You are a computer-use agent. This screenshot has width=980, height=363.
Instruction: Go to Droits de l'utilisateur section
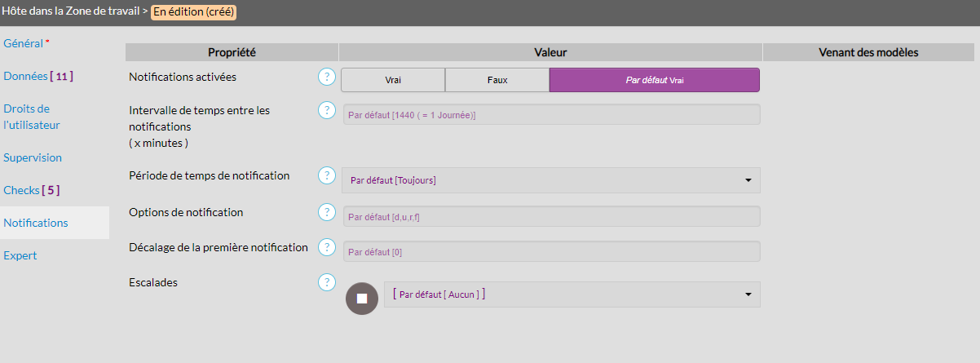[x=32, y=117]
